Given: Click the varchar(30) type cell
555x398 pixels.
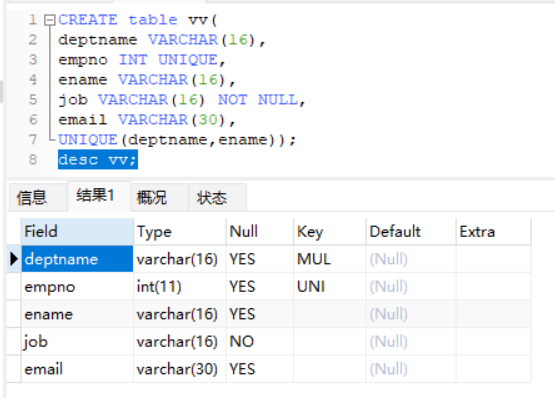Looking at the screenshot, I should [180, 369].
